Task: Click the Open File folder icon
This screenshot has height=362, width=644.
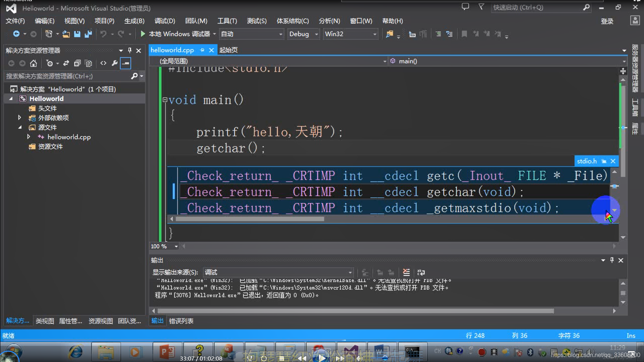Action: coord(66,34)
